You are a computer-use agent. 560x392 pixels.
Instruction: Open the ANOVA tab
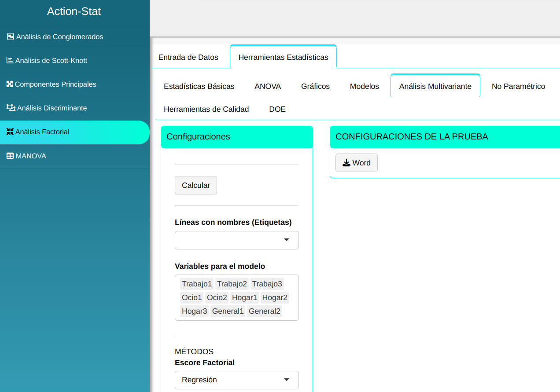(268, 86)
